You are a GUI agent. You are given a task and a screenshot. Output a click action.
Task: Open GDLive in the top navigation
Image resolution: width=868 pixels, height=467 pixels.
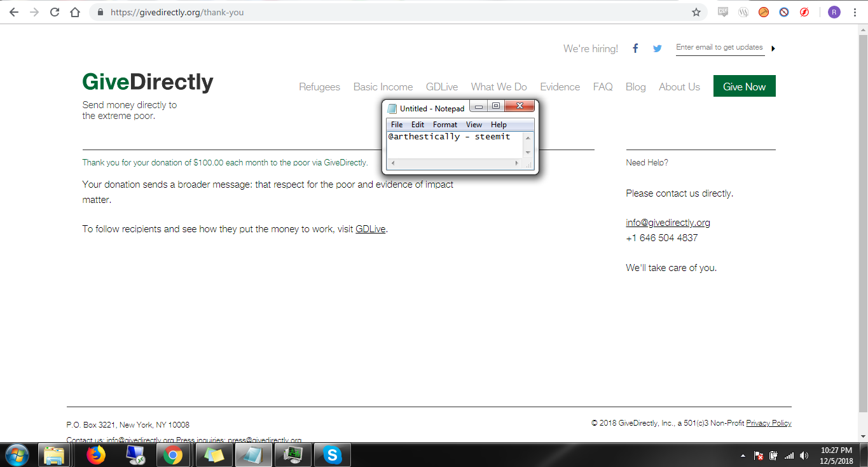[x=442, y=87]
